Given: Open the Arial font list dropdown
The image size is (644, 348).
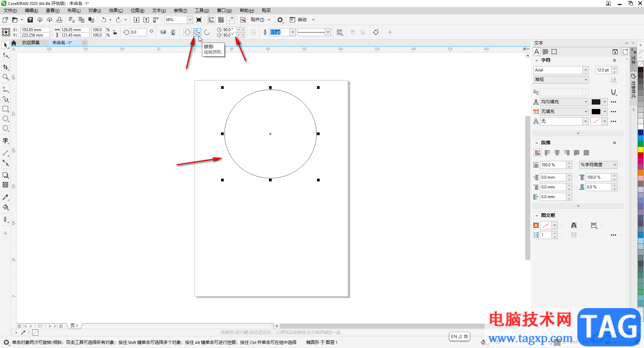Looking at the screenshot, I should 586,70.
